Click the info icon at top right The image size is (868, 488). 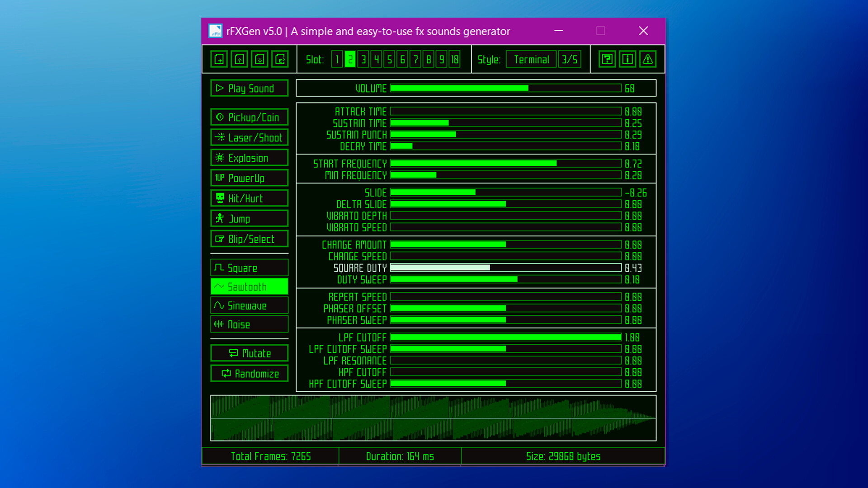(x=628, y=59)
